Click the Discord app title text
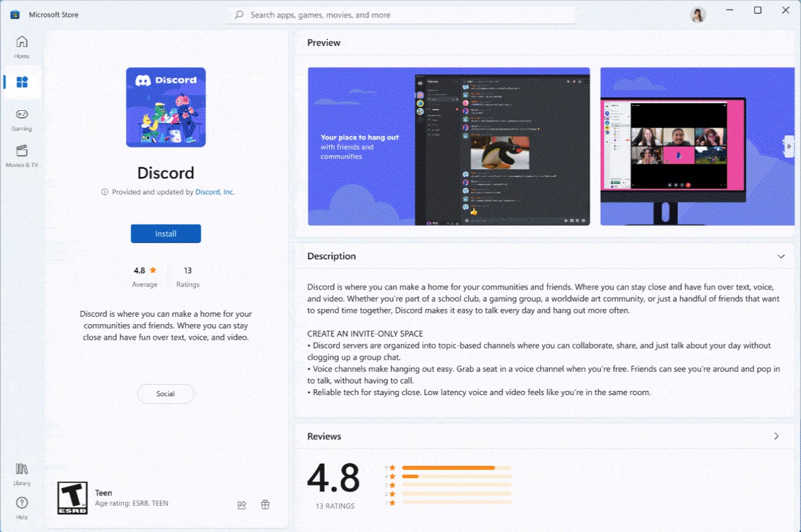Image resolution: width=801 pixels, height=532 pixels. point(166,173)
